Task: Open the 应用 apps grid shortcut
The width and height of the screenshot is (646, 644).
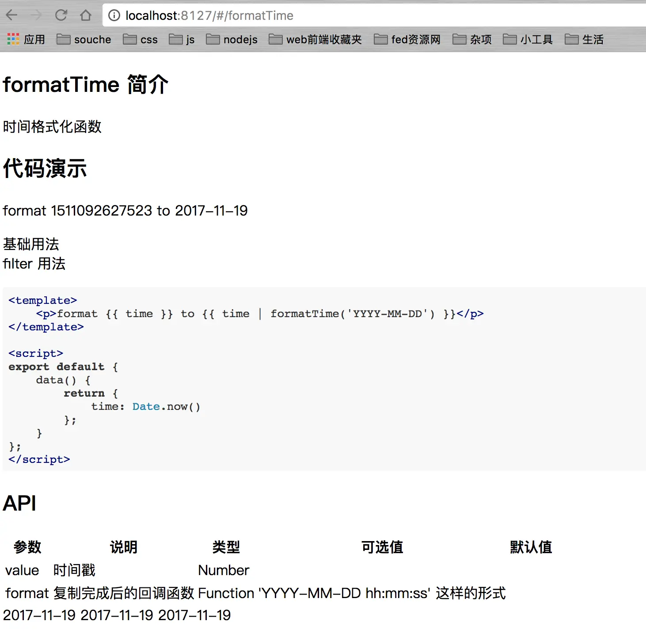Action: [x=26, y=39]
